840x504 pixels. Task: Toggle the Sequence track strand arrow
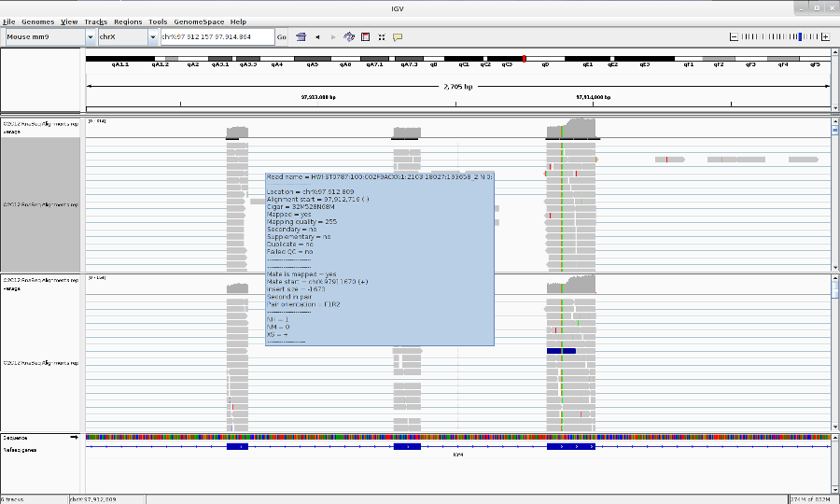click(x=74, y=438)
